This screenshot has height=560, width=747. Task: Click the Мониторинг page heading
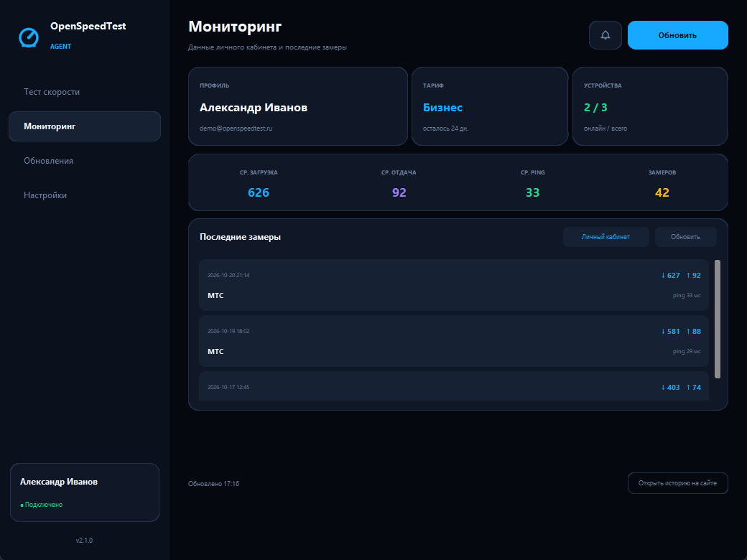[x=235, y=26]
